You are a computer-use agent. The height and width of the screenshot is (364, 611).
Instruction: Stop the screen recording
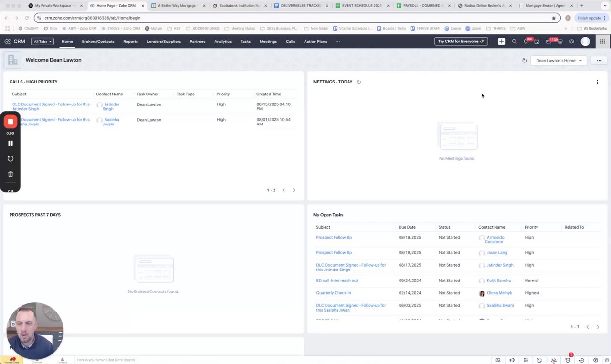[x=10, y=122]
